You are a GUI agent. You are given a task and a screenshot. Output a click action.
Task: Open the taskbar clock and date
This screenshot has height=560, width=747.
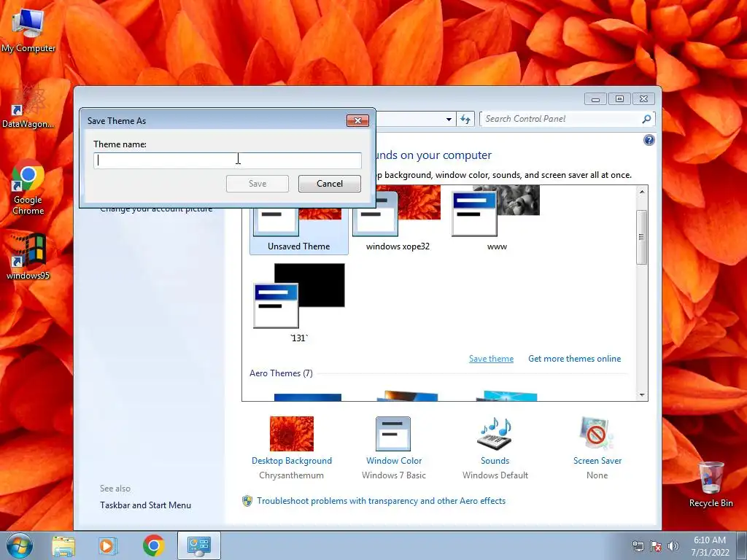(x=710, y=546)
